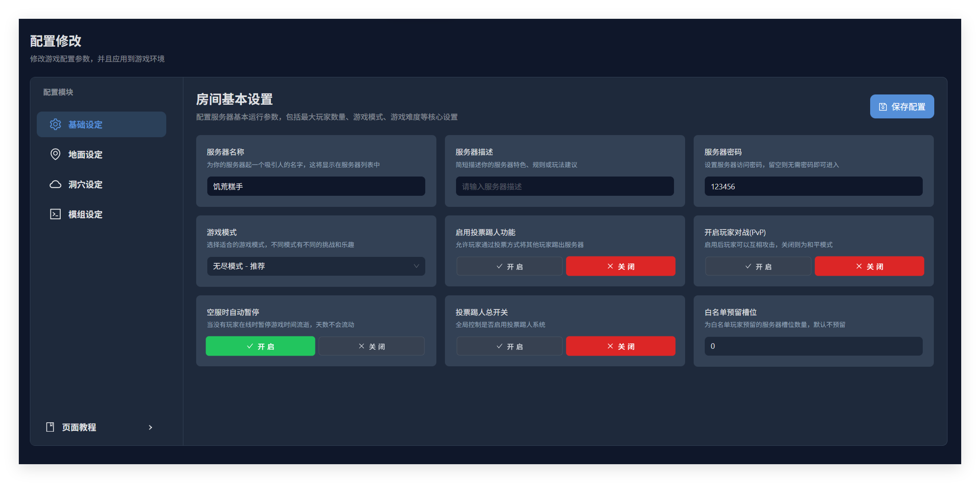The width and height of the screenshot is (980, 483).
Task: Turn off 空服时自动暂停 via 关闭
Action: click(x=371, y=346)
